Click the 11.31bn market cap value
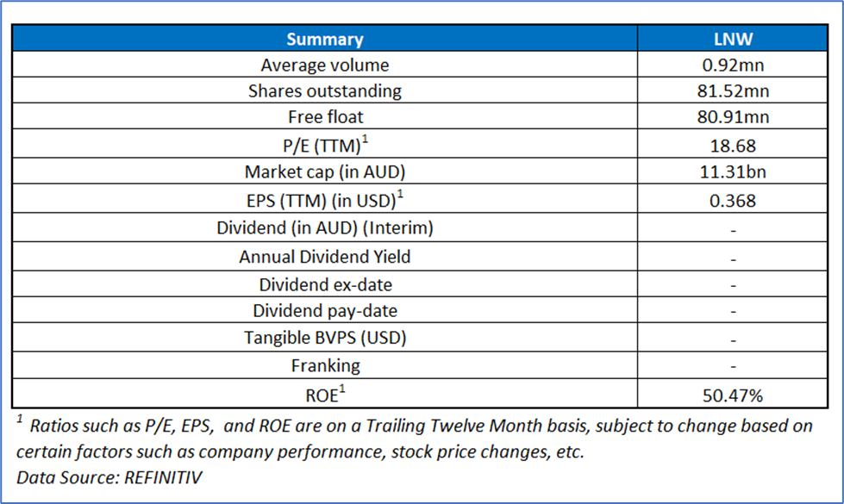Viewport: 844px width, 504px height. click(x=733, y=172)
